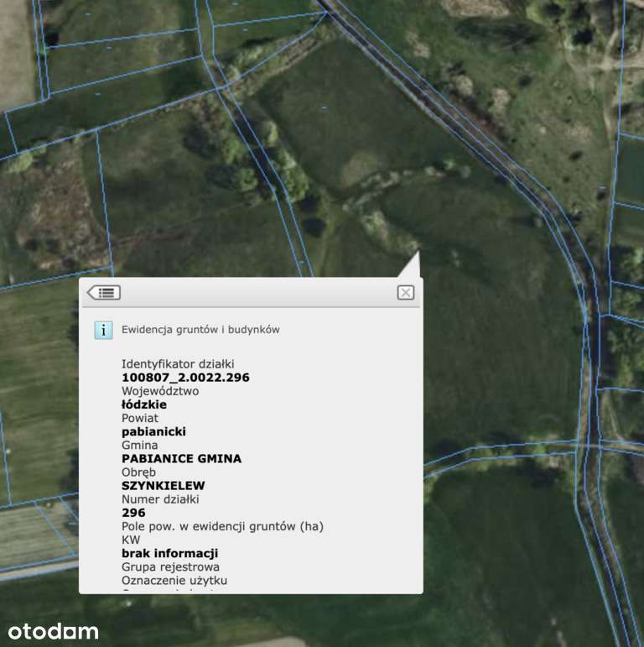Click the label 'Identyfikator działki'
The height and width of the screenshot is (647, 644).
(178, 364)
